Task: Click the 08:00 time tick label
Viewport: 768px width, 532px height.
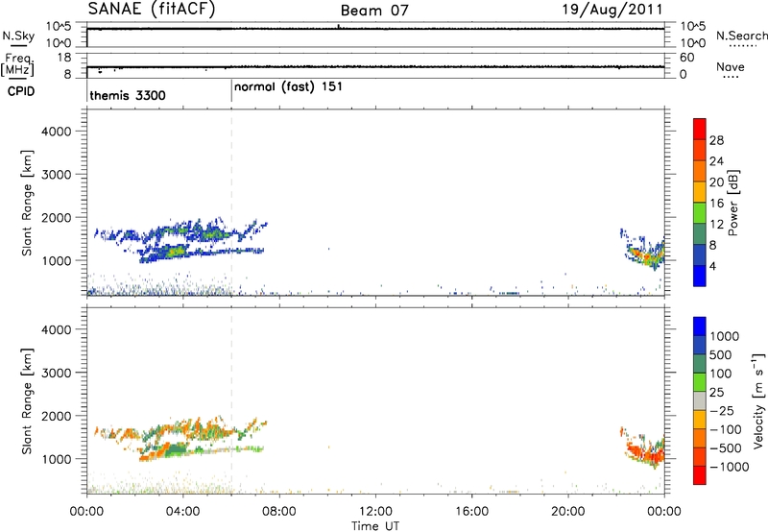Action: 279,512
